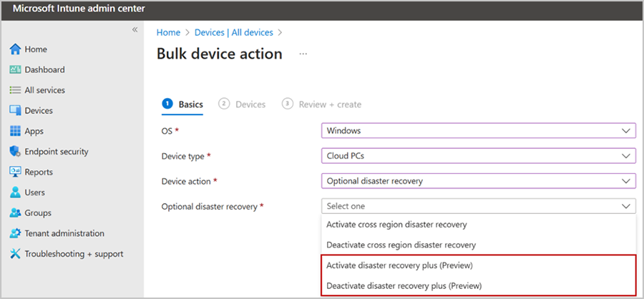Open Endpoint security shield icon
The height and width of the screenshot is (299, 644).
(x=15, y=152)
